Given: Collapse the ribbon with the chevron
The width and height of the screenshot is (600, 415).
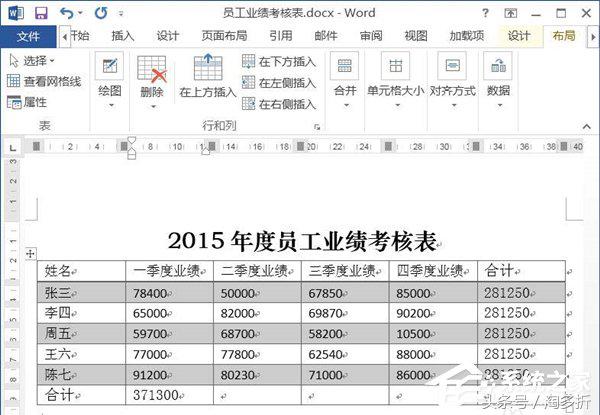Looking at the screenshot, I should pyautogui.click(x=587, y=127).
